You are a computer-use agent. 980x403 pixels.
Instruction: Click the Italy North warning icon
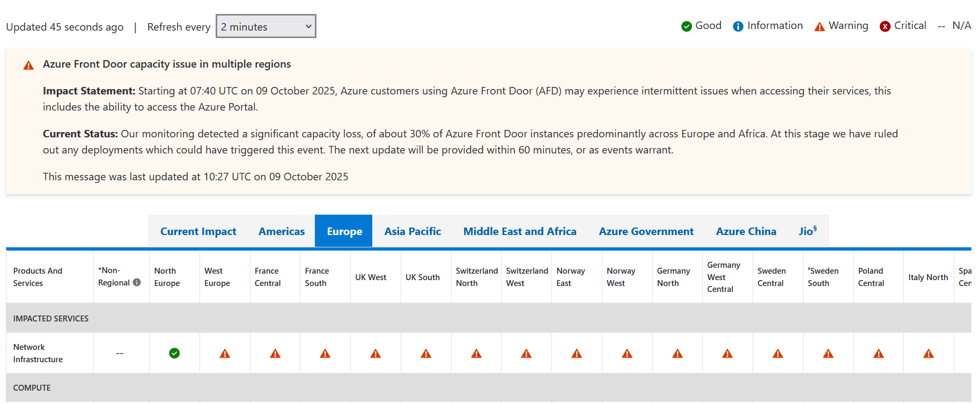[929, 354]
